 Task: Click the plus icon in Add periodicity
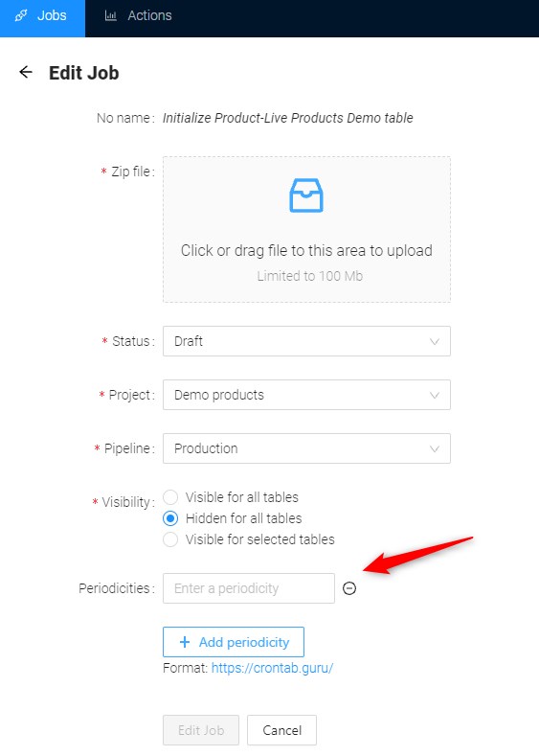click(x=184, y=642)
